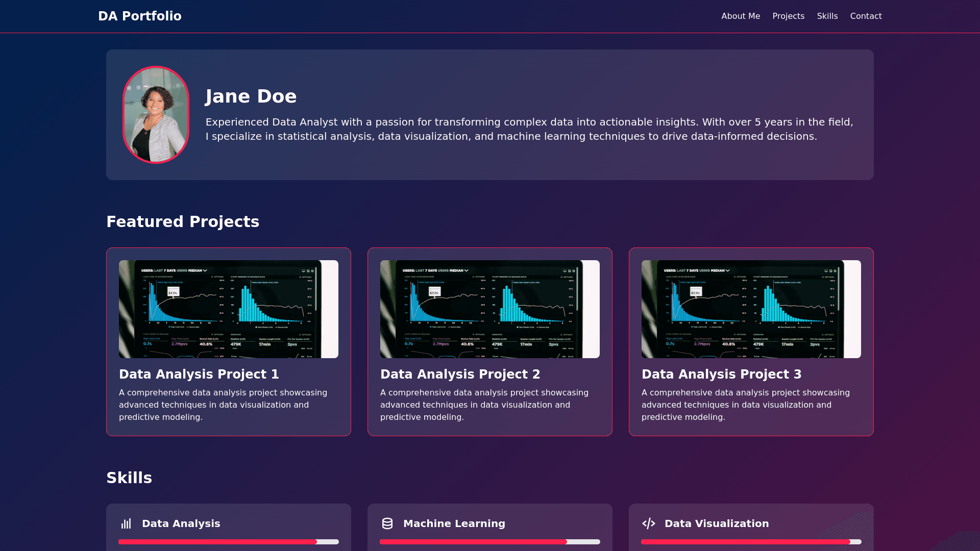Open the About Me navigation item
Viewport: 980px width, 551px height.
[741, 16]
